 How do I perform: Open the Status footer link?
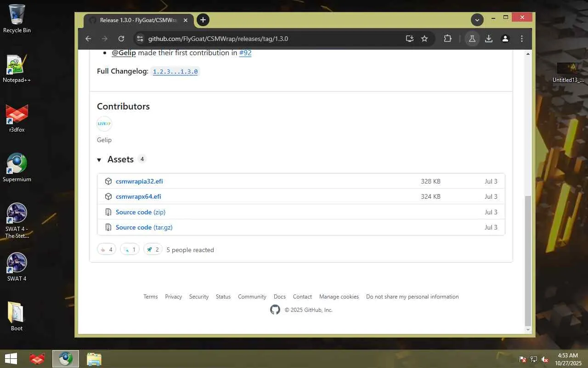click(x=223, y=297)
